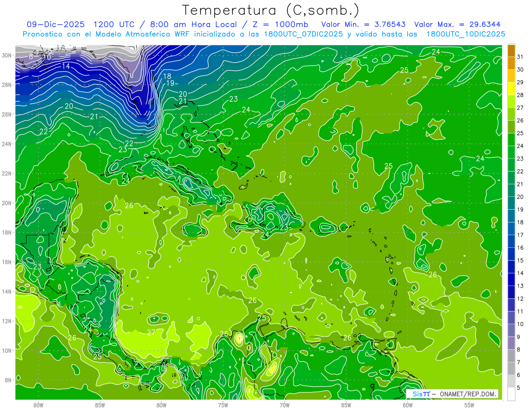The height and width of the screenshot is (411, 532).
Task: Click the '60W' longitude axis label
Action: click(408, 406)
